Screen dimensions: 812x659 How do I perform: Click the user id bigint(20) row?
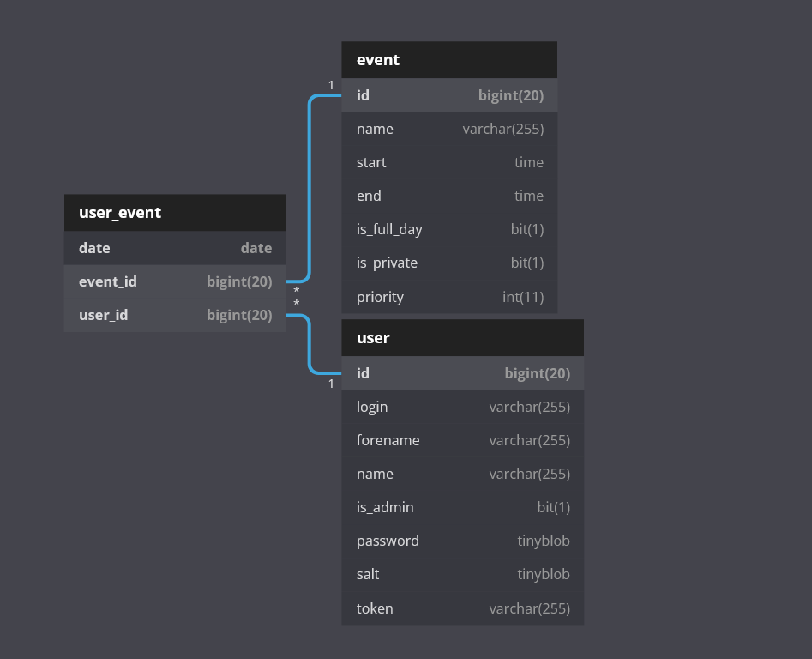click(x=462, y=373)
